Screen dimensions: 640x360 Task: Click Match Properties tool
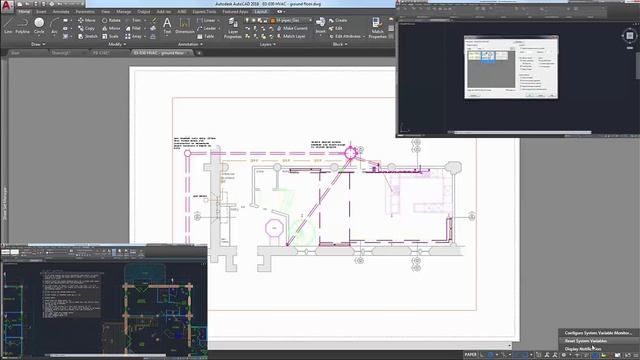pos(377,28)
